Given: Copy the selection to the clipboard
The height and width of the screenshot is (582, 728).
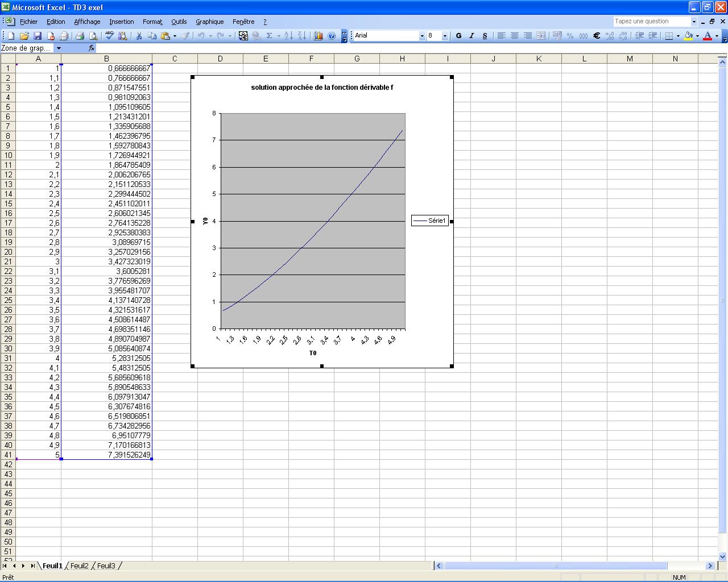Looking at the screenshot, I should point(152,36).
